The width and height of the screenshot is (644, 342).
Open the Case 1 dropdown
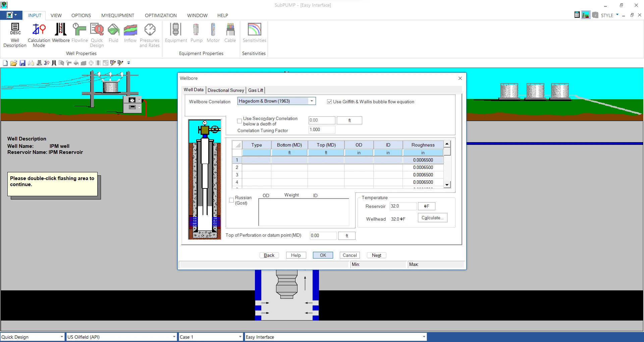tap(240, 337)
